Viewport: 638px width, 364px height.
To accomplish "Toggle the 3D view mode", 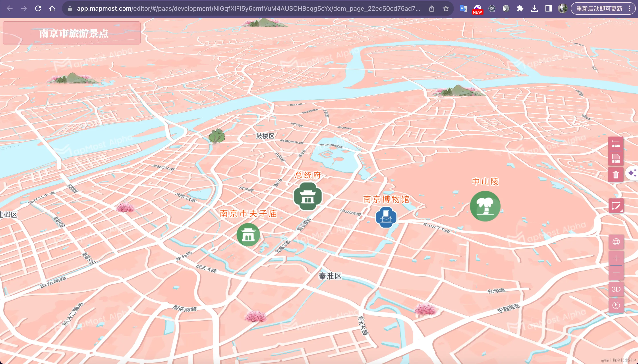I will pos(616,289).
